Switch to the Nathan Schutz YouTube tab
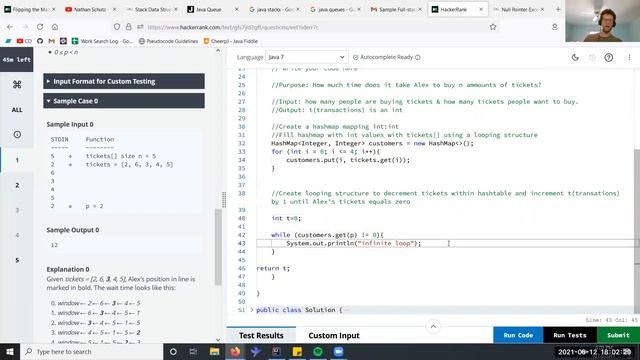 click(x=90, y=9)
